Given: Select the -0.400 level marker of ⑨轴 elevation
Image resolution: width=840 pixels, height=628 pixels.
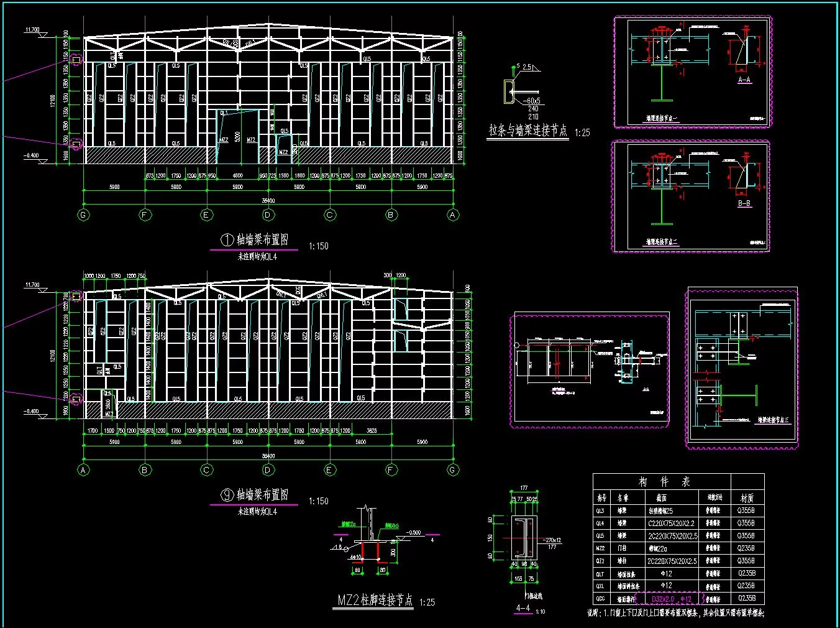Looking at the screenshot, I should (x=31, y=412).
